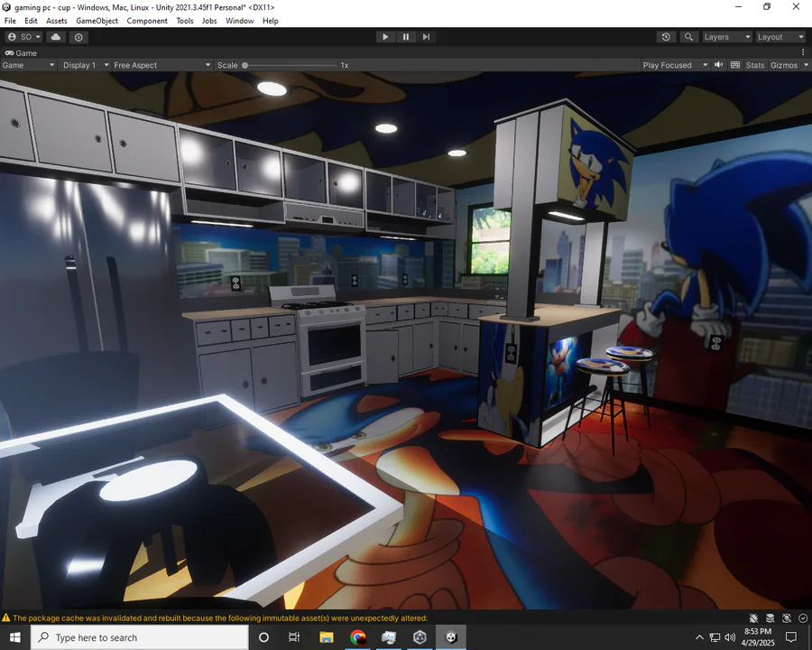Open the Windows notification center icon
The width and height of the screenshot is (812, 650).
790,637
